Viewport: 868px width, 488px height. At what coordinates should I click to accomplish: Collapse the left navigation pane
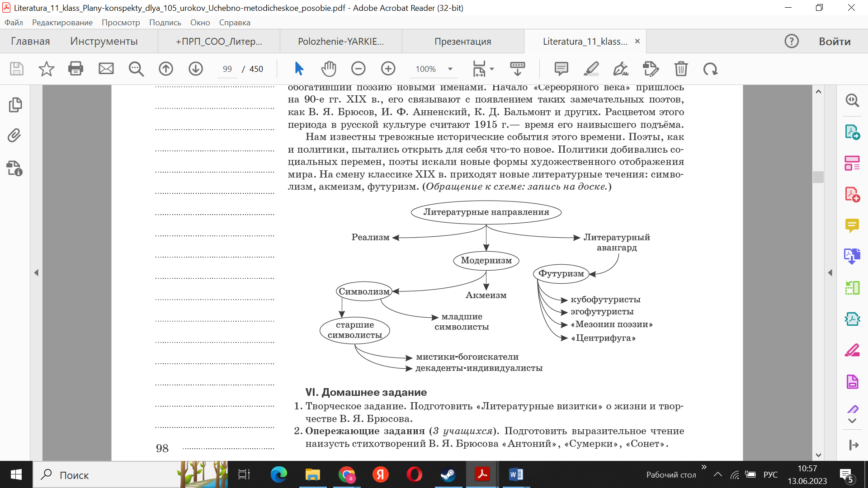tap(36, 272)
